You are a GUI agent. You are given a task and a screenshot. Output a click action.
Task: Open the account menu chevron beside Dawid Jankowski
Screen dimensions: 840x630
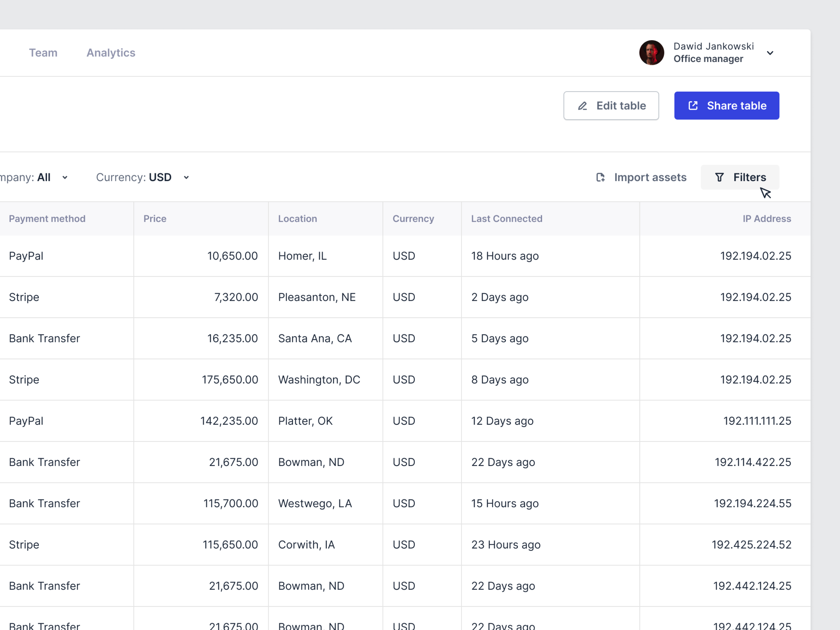click(770, 53)
